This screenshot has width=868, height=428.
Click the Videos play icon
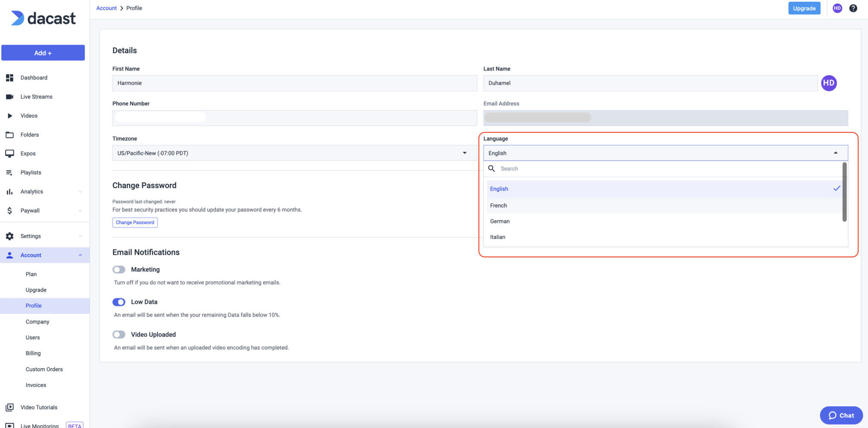pos(9,116)
